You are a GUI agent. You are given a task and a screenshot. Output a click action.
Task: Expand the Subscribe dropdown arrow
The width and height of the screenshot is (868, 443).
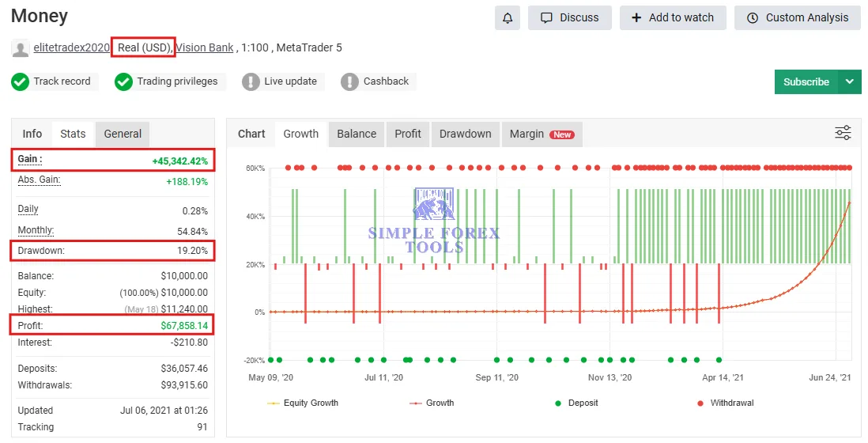850,81
